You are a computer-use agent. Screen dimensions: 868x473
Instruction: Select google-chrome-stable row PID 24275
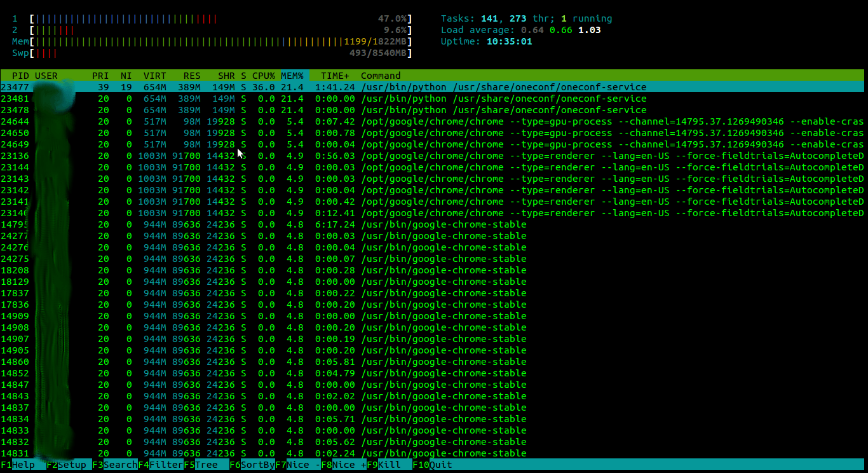(432, 259)
